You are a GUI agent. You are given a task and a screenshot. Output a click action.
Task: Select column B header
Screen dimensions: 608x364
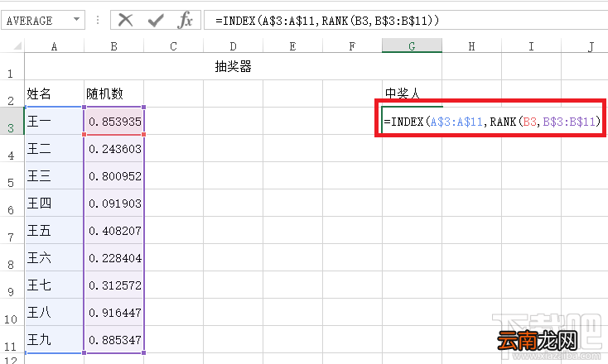pyautogui.click(x=113, y=46)
